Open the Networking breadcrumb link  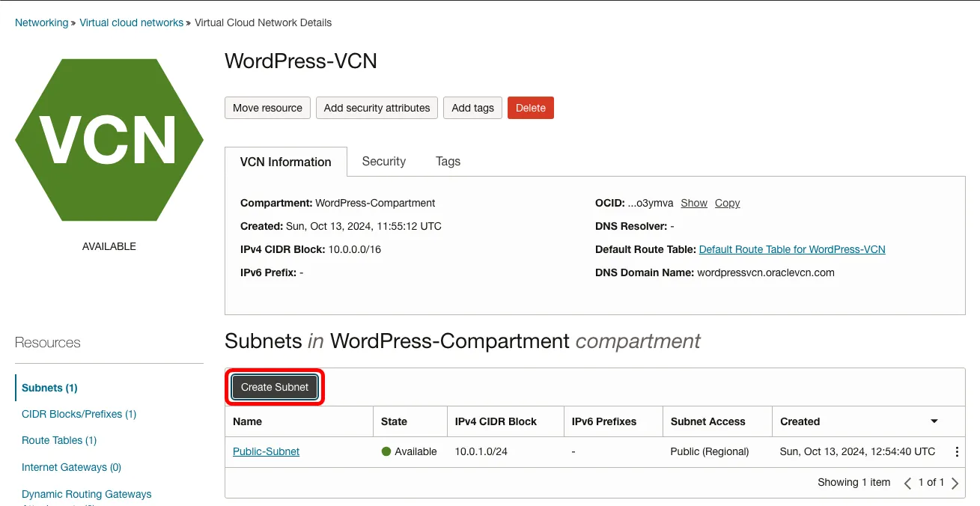pos(41,22)
